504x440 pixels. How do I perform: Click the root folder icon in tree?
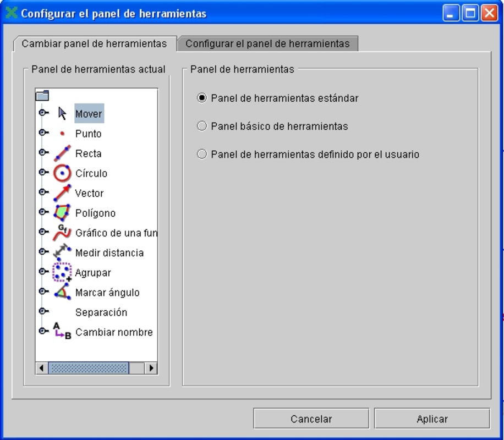[42, 95]
